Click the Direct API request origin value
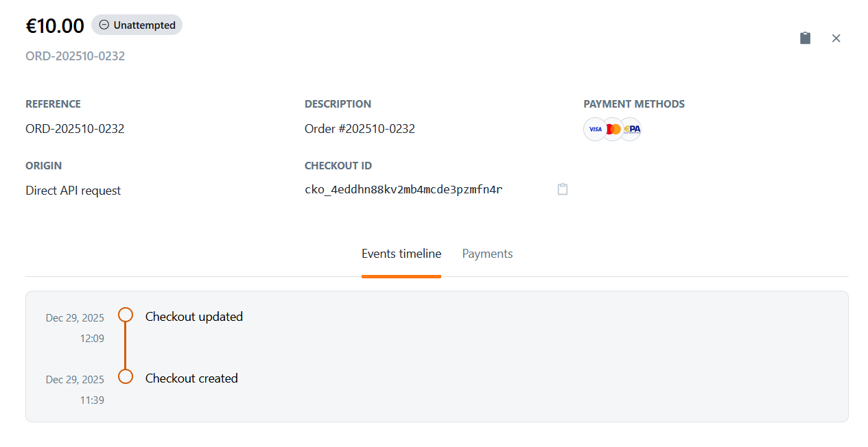 click(x=73, y=190)
